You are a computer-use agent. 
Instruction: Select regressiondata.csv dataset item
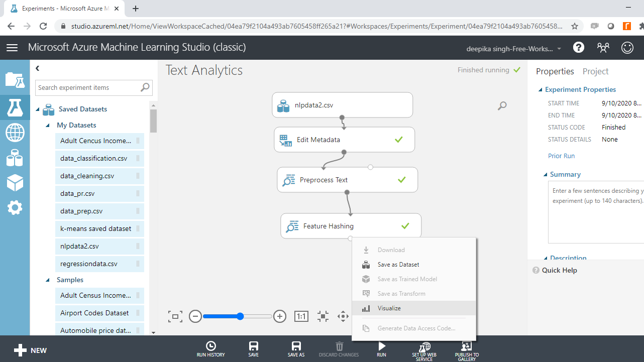tap(100, 264)
